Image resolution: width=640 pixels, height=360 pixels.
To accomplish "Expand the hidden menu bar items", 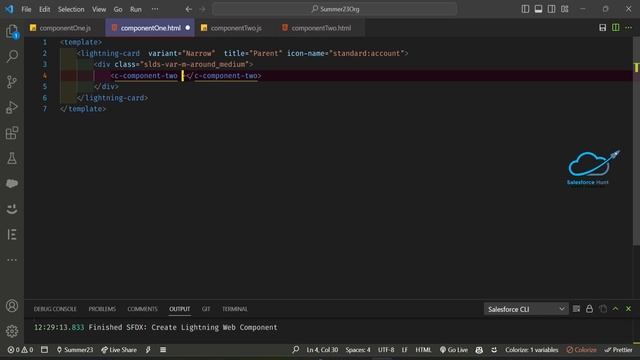I will click(155, 9).
